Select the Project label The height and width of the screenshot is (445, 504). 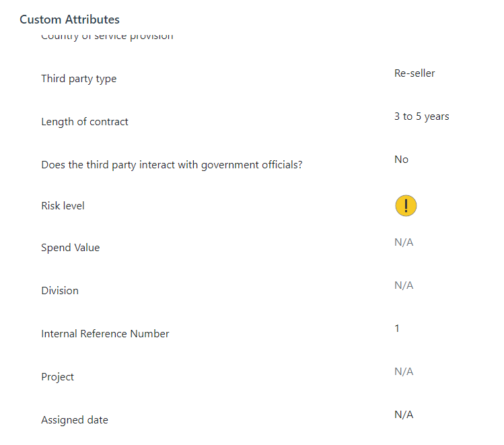click(x=58, y=377)
